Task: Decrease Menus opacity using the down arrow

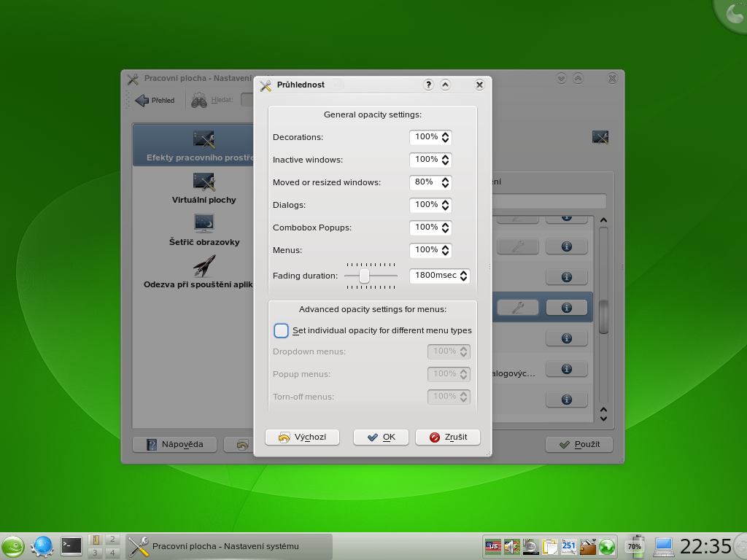Action: (x=445, y=253)
